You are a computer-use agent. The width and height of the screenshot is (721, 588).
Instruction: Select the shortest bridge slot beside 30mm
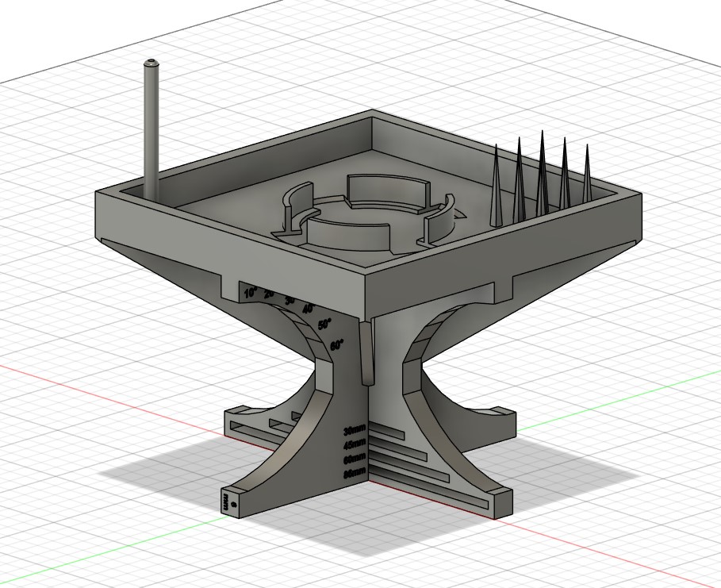(386, 431)
